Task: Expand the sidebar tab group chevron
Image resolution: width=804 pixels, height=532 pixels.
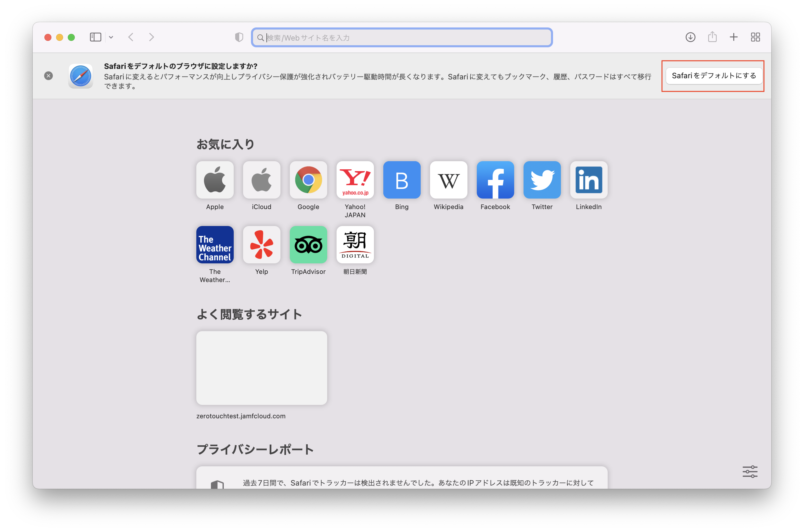Action: coord(111,37)
